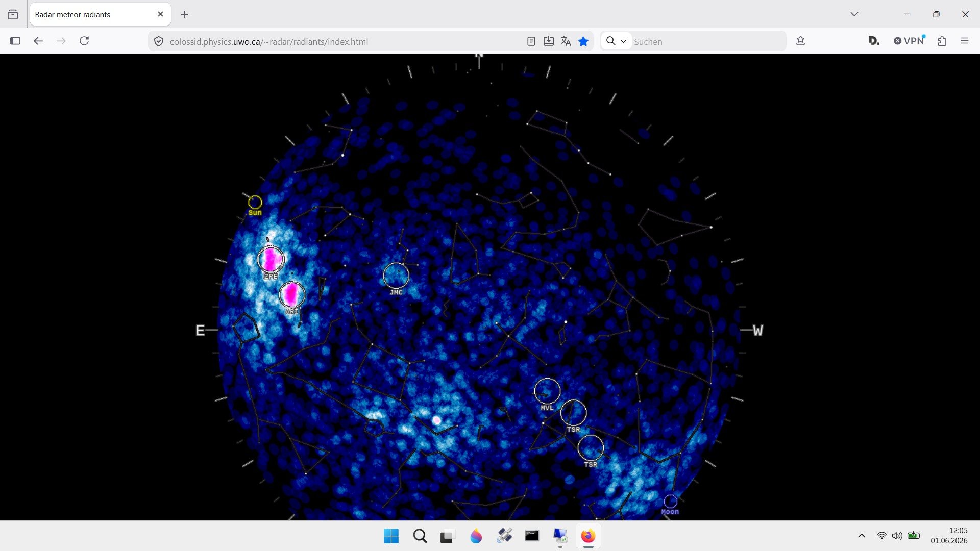
Task: Open Windows taskbar search
Action: click(x=420, y=536)
